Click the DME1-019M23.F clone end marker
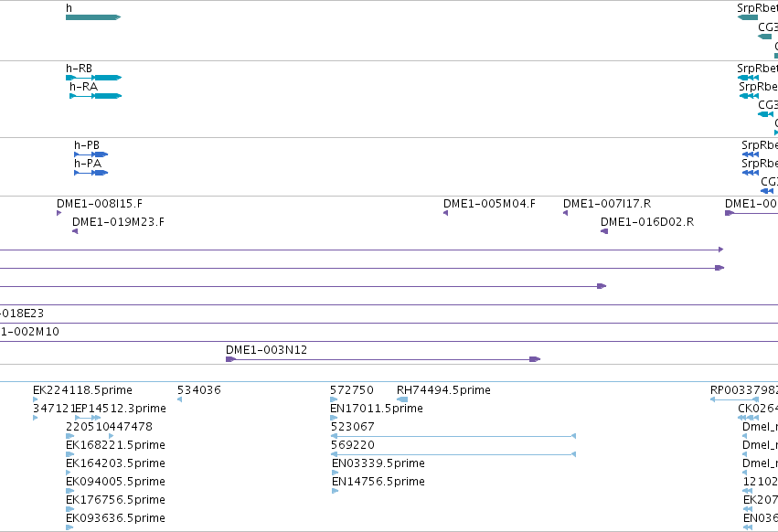This screenshot has width=778, height=532. [x=75, y=231]
